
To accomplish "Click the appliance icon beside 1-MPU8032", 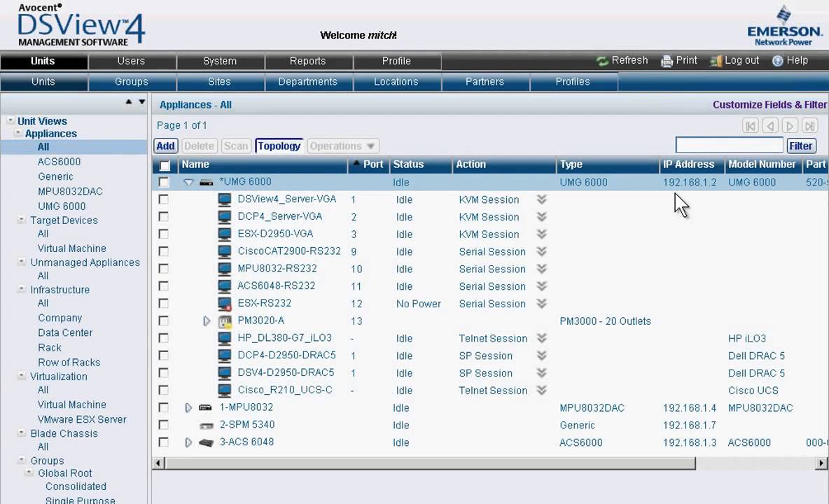I will 205,408.
